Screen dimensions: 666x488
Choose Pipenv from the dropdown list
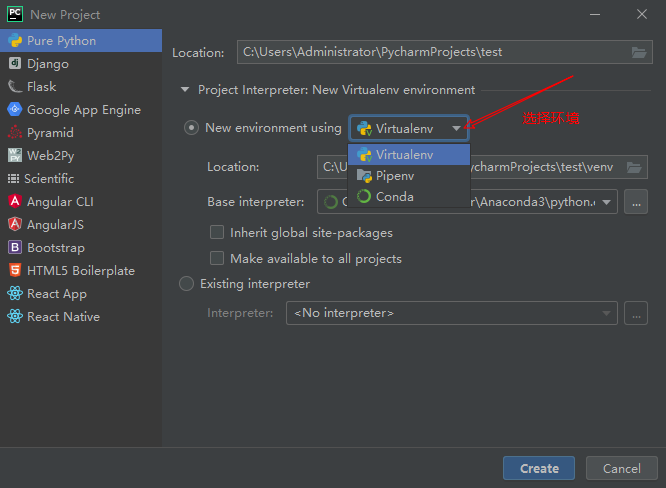click(x=409, y=175)
